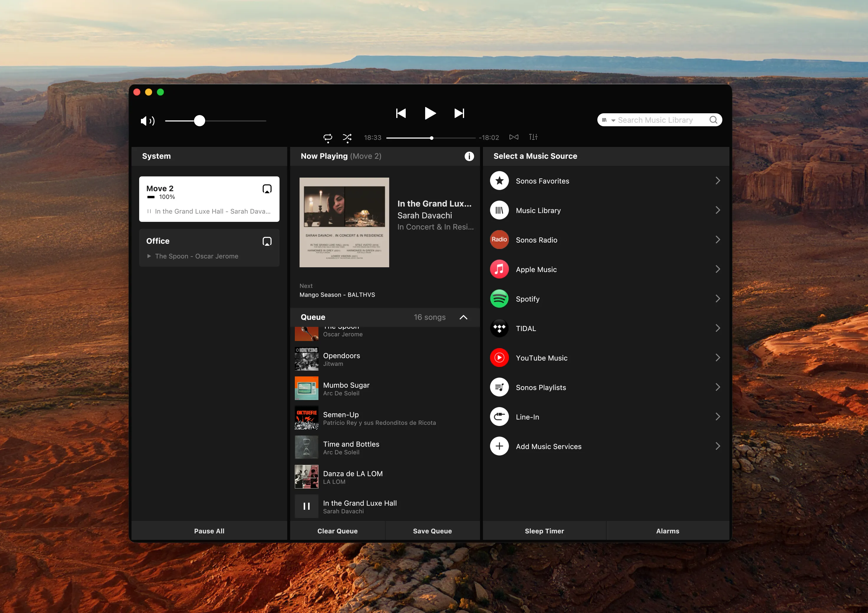This screenshot has width=868, height=613.
Task: Click the Sarah Davachi album artwork
Action: click(344, 222)
